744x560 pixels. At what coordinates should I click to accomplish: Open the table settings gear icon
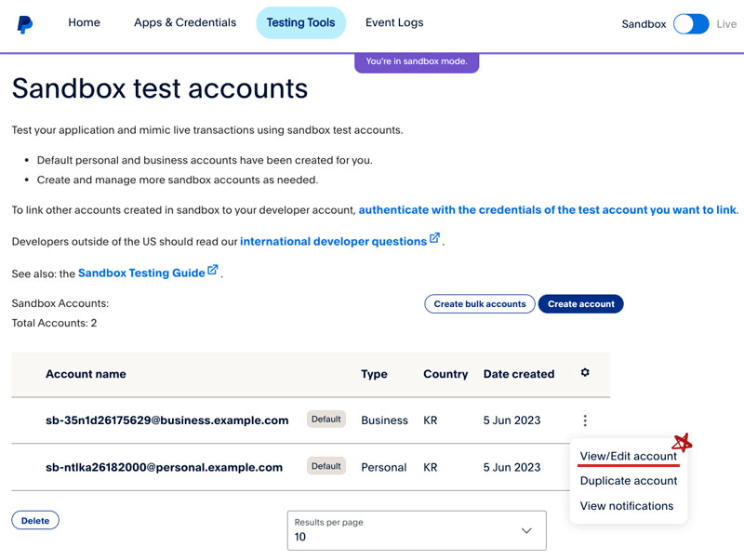pos(585,372)
